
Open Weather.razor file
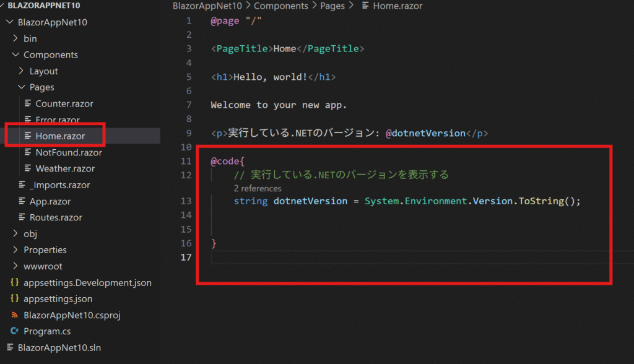click(65, 168)
